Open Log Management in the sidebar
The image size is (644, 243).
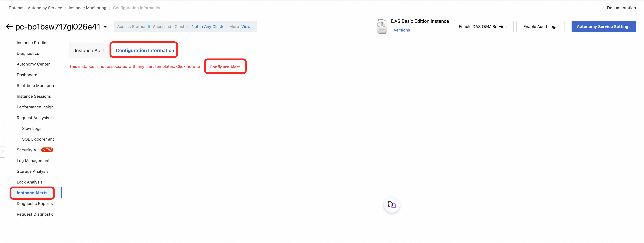click(x=33, y=161)
